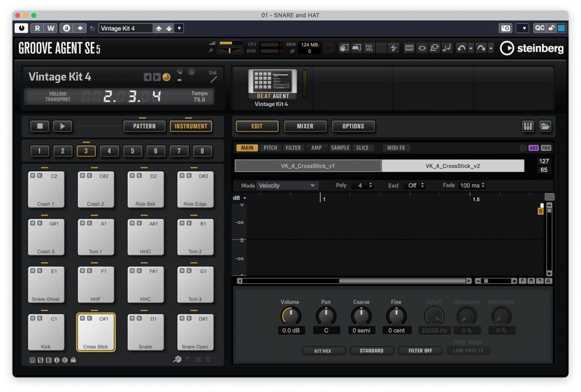Click the ABS mode icon

point(533,148)
